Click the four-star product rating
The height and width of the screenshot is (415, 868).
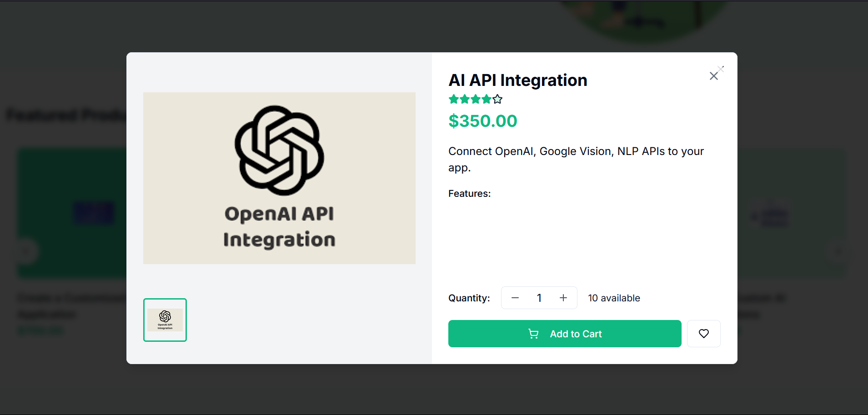tap(475, 99)
